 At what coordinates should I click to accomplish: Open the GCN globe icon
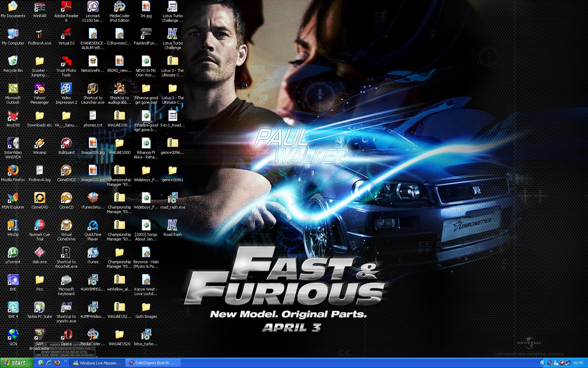click(x=13, y=338)
